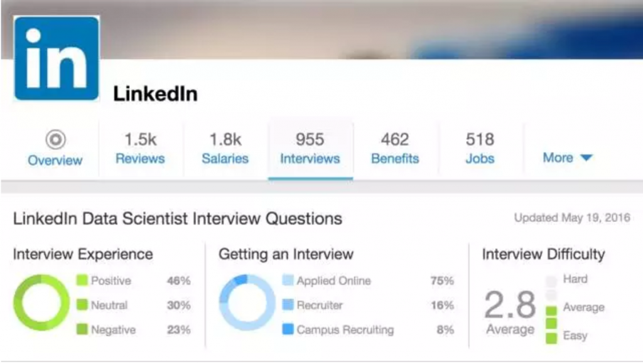Click the Getting an Interview donut chart
The height and width of the screenshot is (364, 643).
point(247,303)
